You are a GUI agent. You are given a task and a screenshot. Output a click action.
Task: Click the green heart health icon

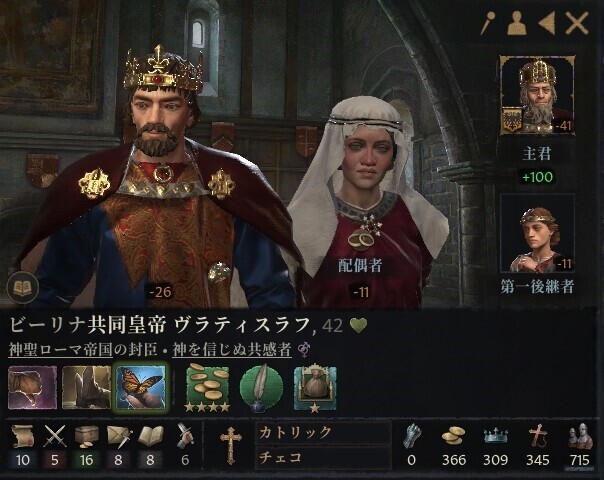tap(358, 326)
